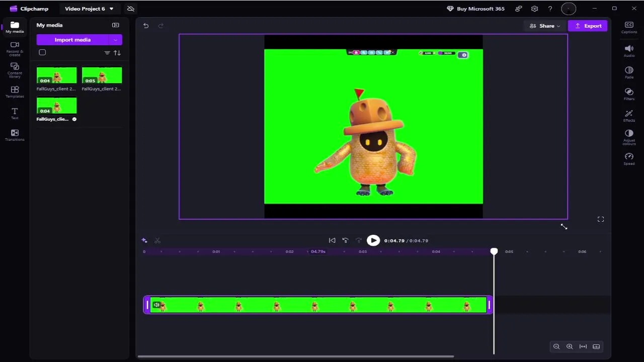Select the second-row 0:04 FallGuys clip thumbnail
The height and width of the screenshot is (362, 644).
click(x=56, y=106)
